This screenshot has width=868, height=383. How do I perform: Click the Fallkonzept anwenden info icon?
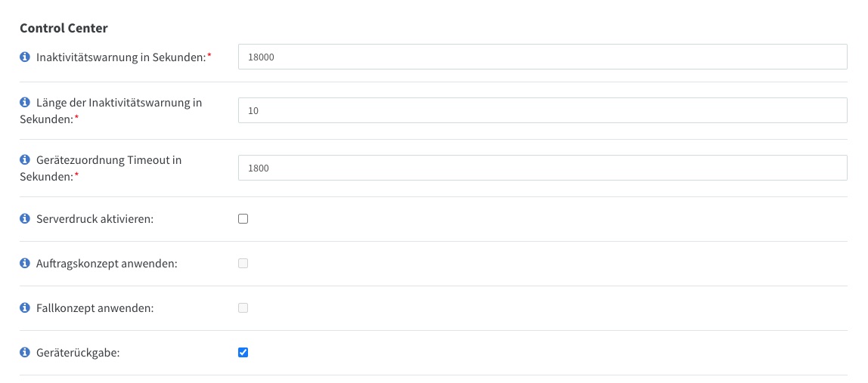[24, 307]
